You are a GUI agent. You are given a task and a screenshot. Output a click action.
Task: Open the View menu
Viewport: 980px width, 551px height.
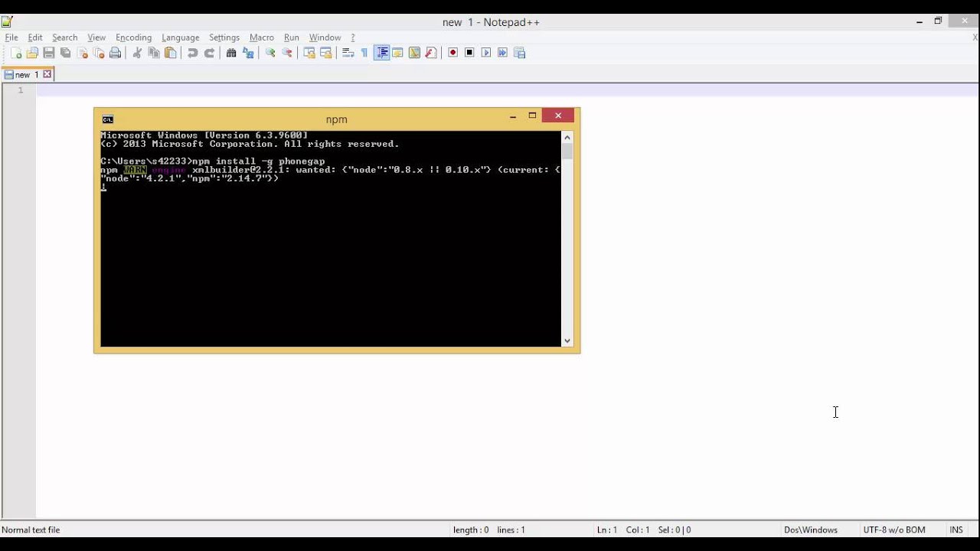pyautogui.click(x=96, y=37)
